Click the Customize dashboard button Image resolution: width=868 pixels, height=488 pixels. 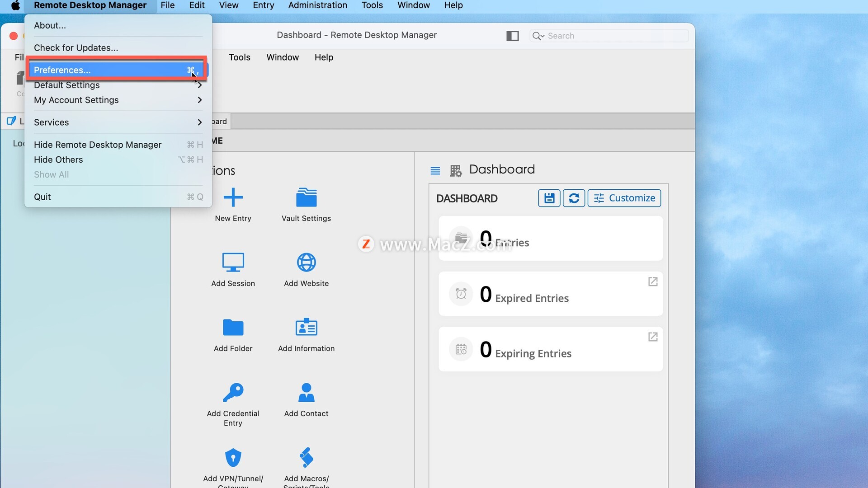pos(624,198)
